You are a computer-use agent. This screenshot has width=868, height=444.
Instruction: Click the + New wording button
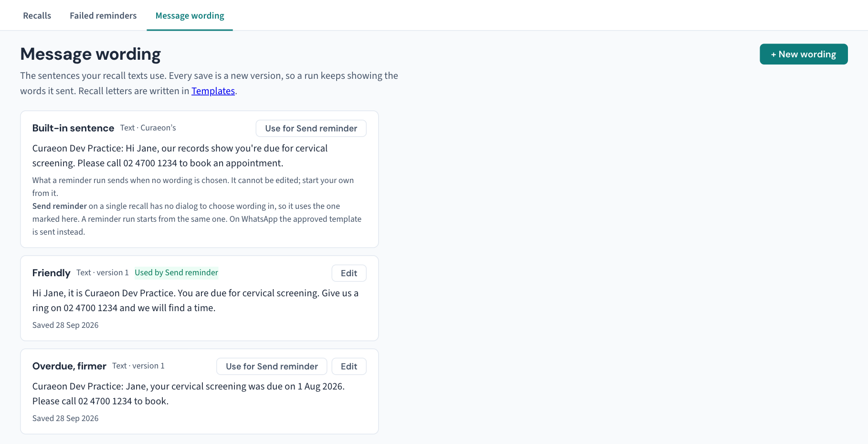pos(804,54)
